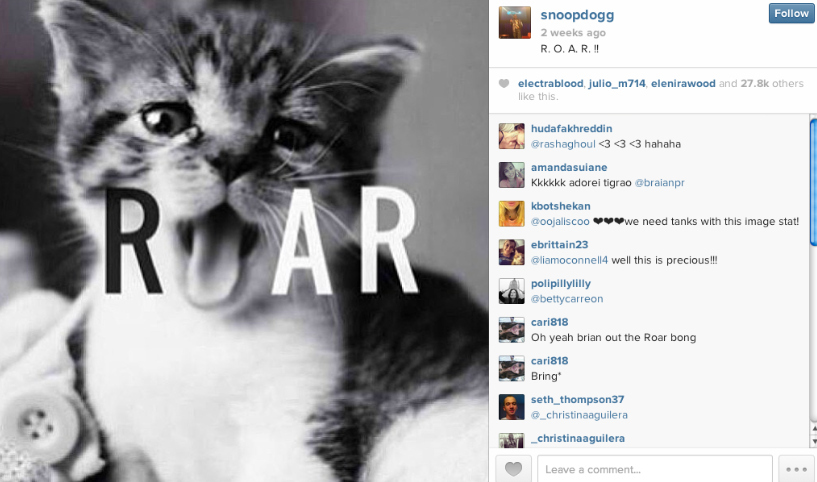Click the heart like button beside comment box
Image resolution: width=817 pixels, height=482 pixels.
click(513, 469)
